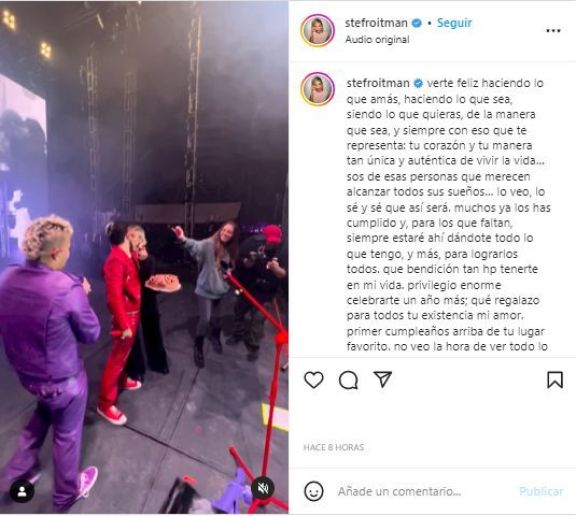Show tagged people on the video
Image resolution: width=576 pixels, height=516 pixels.
tap(22, 491)
